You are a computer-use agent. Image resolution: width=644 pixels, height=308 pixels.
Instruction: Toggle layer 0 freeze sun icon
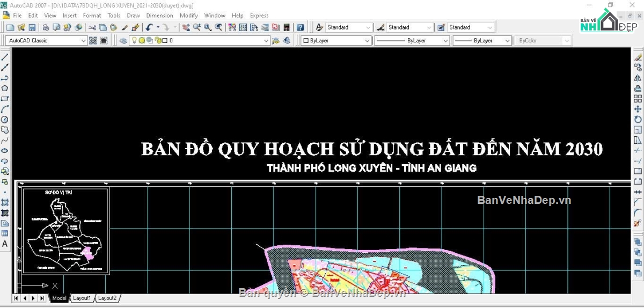(142, 41)
